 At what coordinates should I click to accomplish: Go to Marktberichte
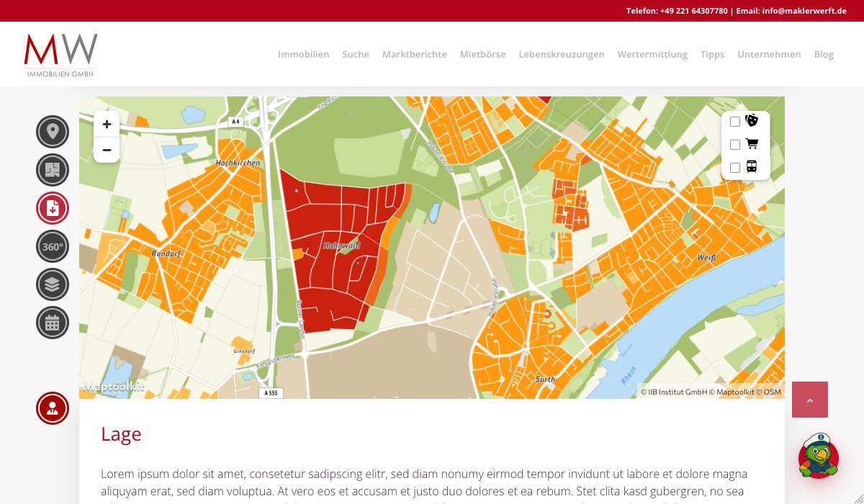pyautogui.click(x=415, y=54)
